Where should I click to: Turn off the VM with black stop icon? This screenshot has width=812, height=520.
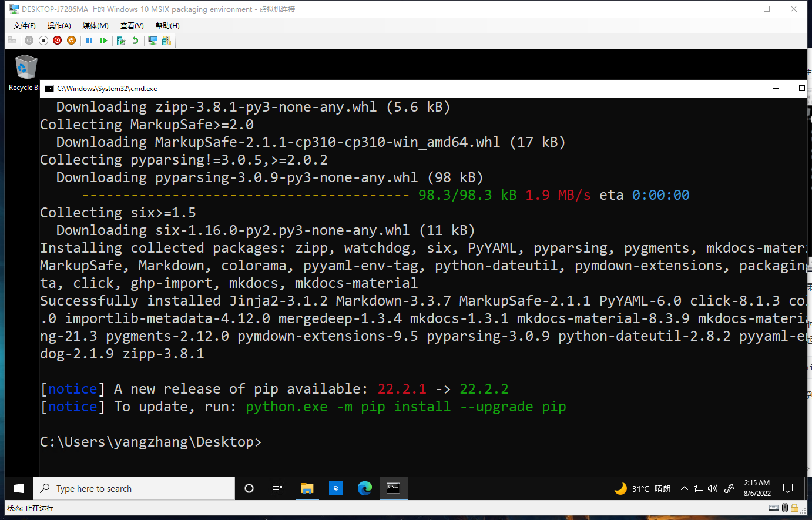[x=43, y=41]
